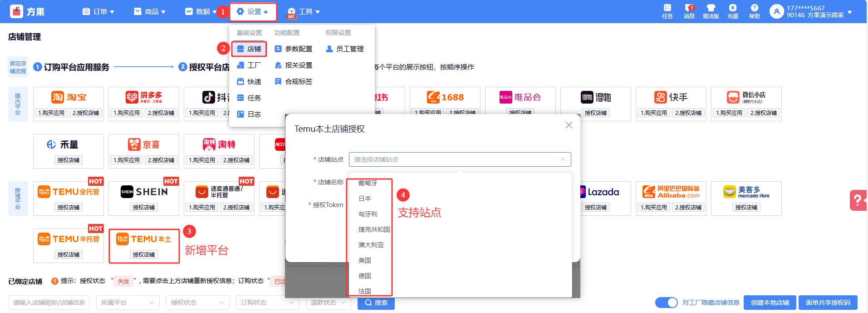Viewport: 868px width, 313px height.
Task: Select 日志 in the settings menu
Action: click(x=249, y=114)
